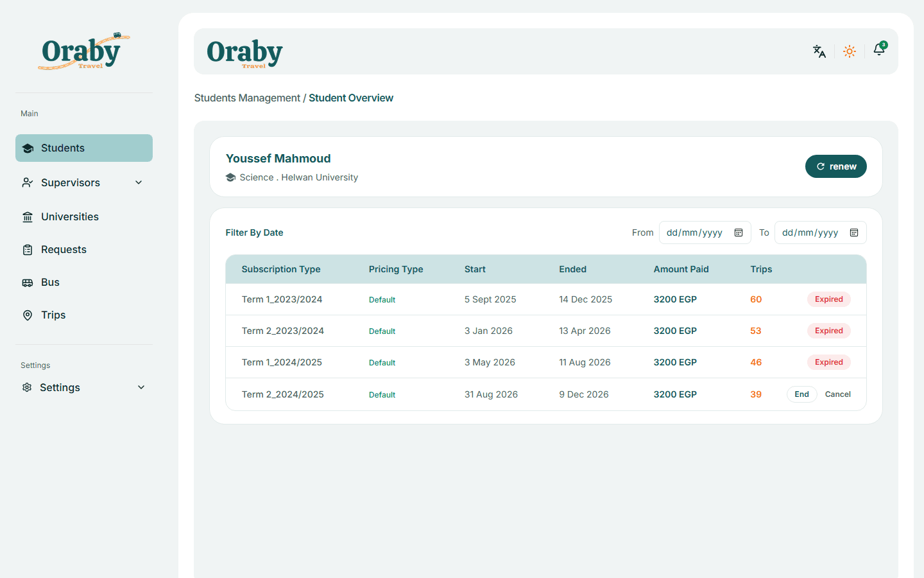Cancel the Term 2_2024/2025 subscription

tap(838, 394)
